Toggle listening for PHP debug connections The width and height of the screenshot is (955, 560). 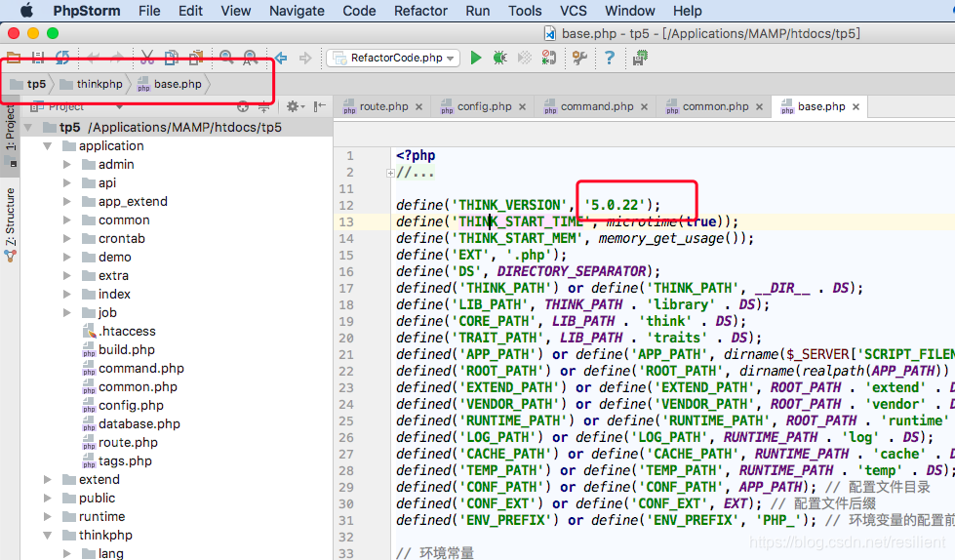click(x=549, y=58)
